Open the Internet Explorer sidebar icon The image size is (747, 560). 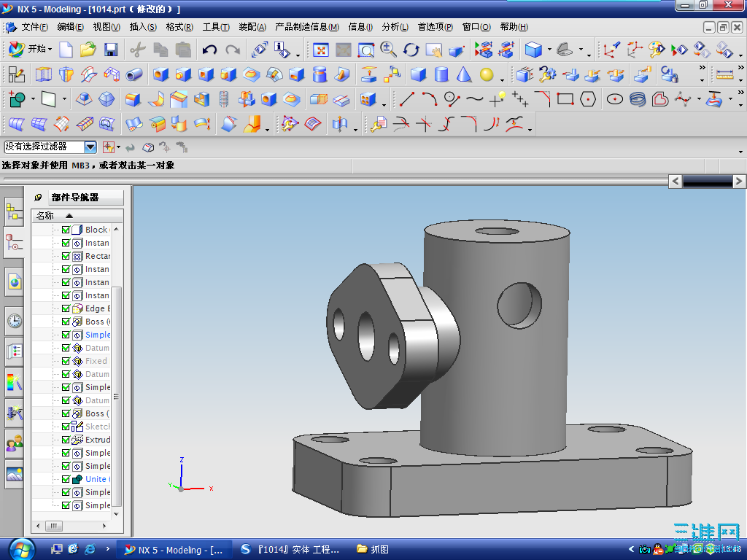pyautogui.click(x=15, y=282)
